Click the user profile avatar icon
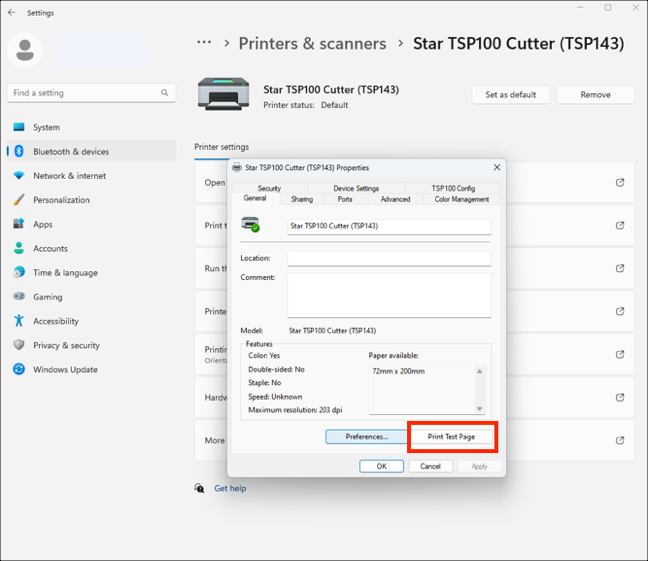The height and width of the screenshot is (561, 648). pyautogui.click(x=25, y=50)
